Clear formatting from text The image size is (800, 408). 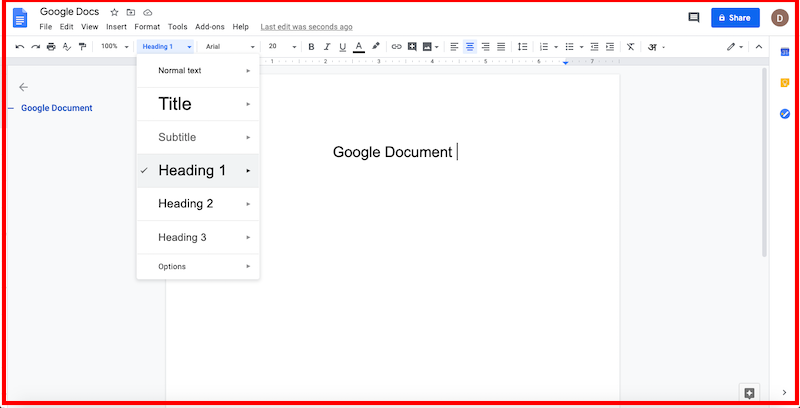click(x=631, y=47)
